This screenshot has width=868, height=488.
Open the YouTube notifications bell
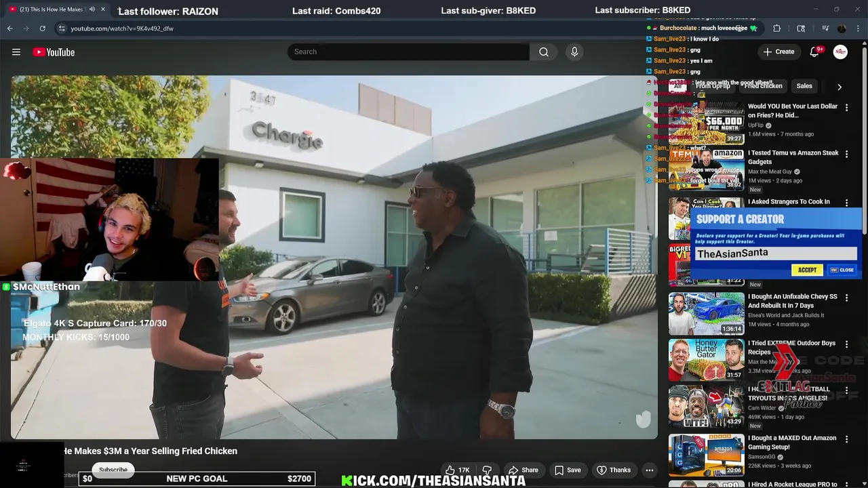814,52
